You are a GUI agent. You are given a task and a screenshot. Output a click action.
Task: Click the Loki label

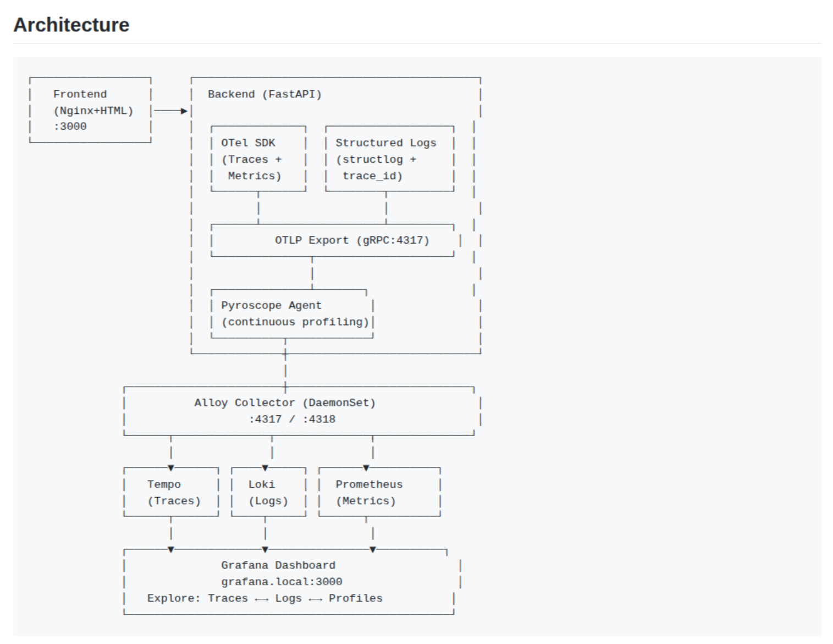[261, 485]
